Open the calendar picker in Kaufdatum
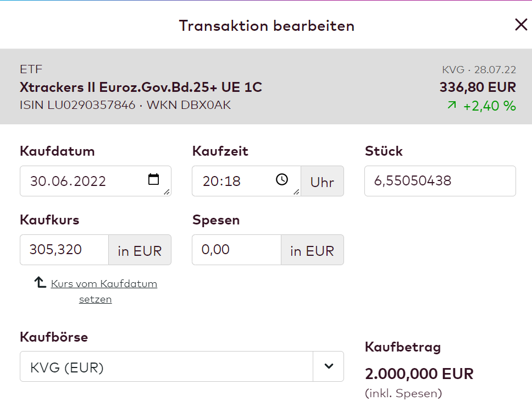This screenshot has height=406, width=532. tap(153, 179)
